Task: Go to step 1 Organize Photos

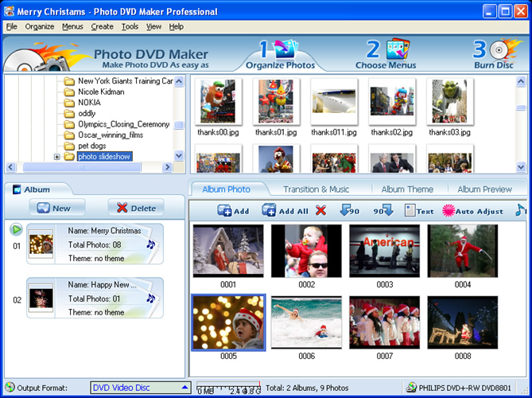Action: coord(280,55)
